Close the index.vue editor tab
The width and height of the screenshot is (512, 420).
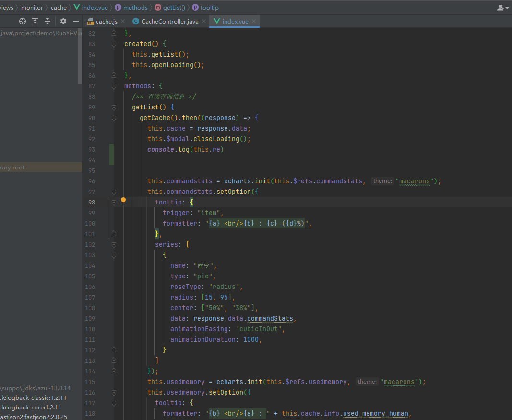coord(254,21)
